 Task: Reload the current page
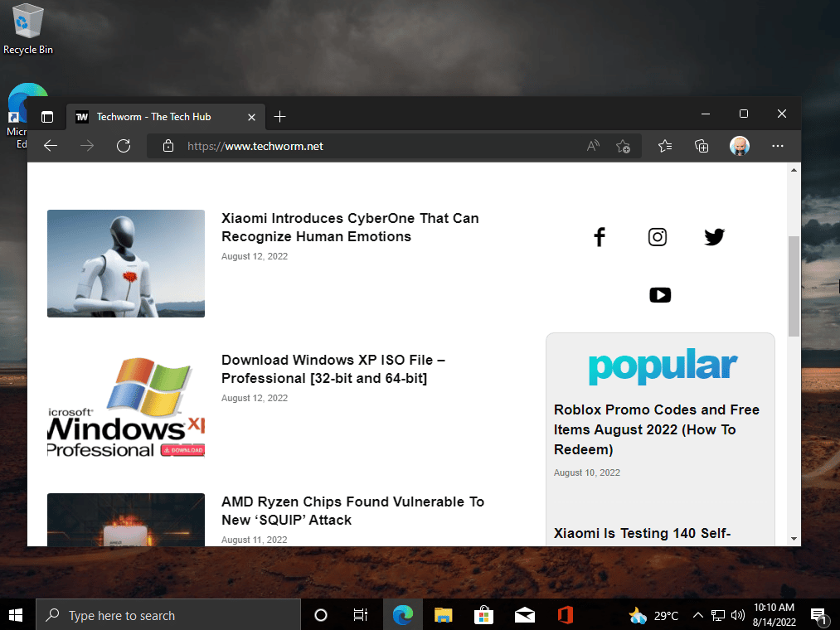(123, 146)
